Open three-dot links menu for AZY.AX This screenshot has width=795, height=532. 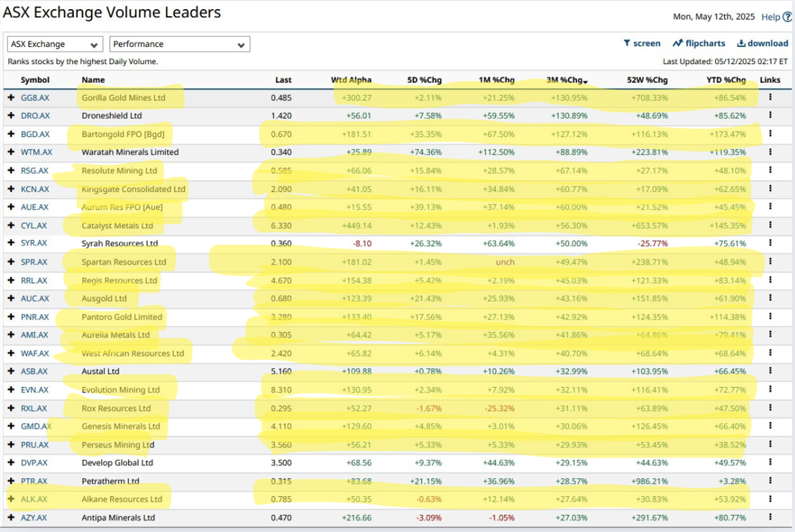click(x=770, y=517)
